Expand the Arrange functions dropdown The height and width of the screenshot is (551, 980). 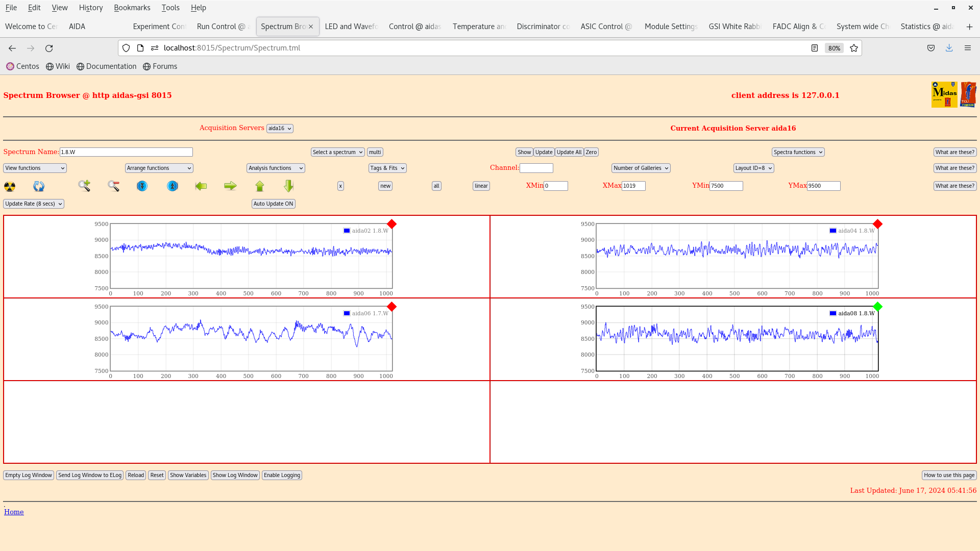point(159,167)
